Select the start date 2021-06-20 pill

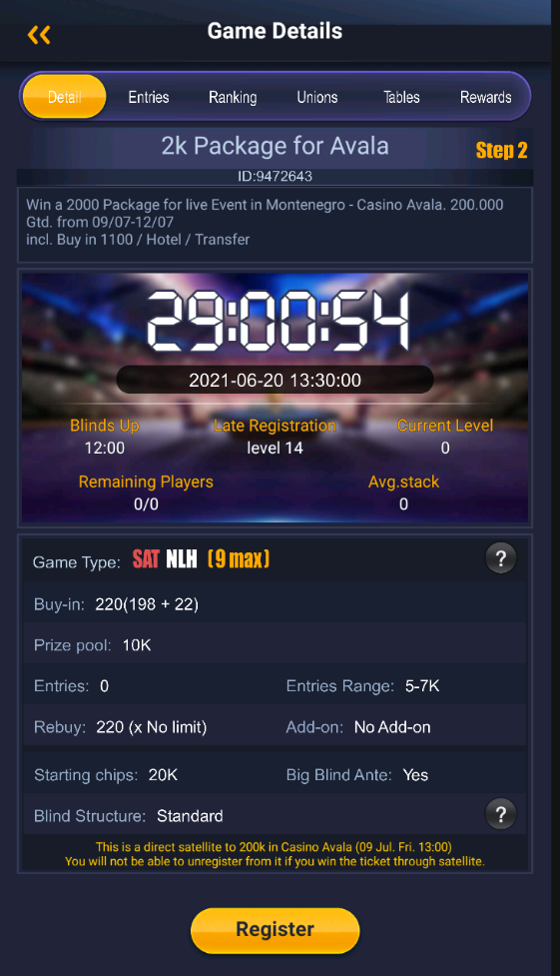click(x=276, y=380)
